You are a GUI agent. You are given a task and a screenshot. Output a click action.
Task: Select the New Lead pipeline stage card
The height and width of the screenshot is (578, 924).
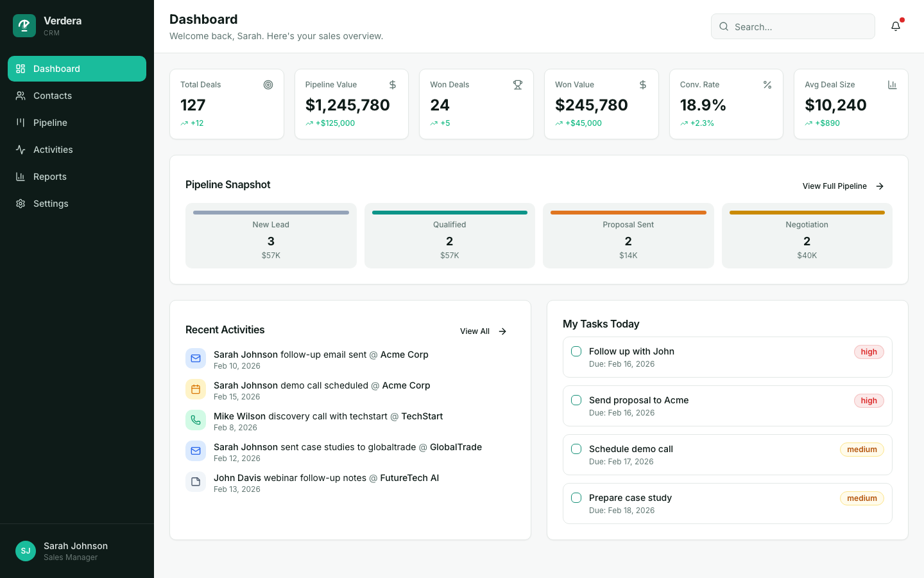click(x=271, y=236)
